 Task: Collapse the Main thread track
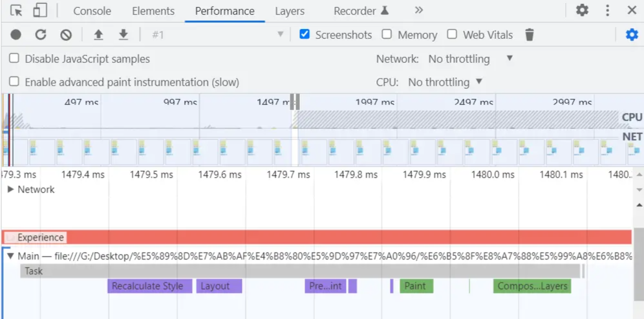(x=11, y=256)
